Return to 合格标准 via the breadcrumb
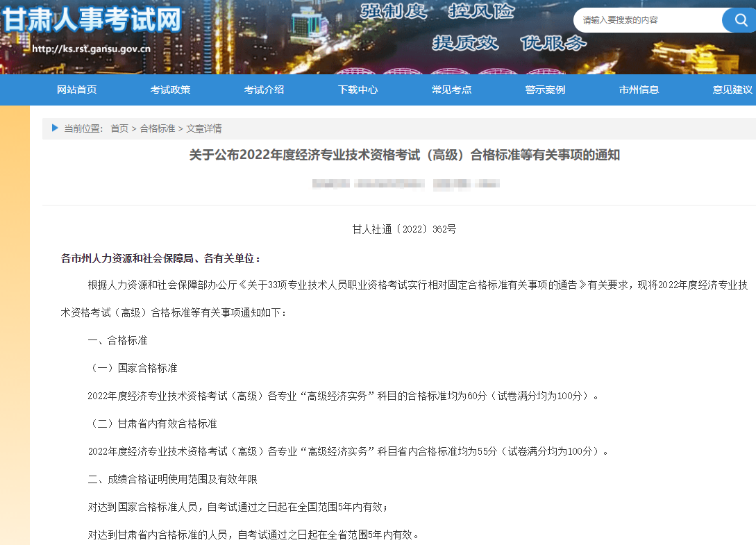Viewport: 756px width, 545px height. coord(158,128)
